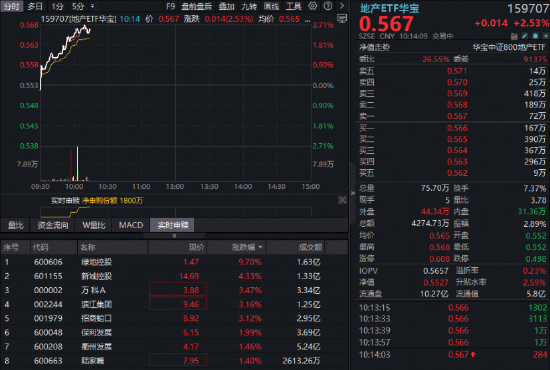Select the 资金流向 indicator tab

[53, 225]
